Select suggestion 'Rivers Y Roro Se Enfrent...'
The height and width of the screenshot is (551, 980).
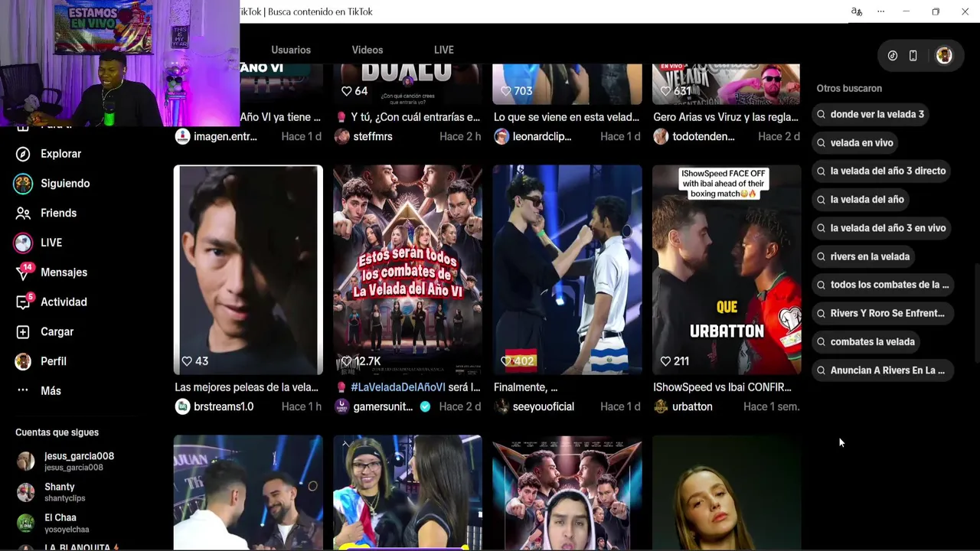tap(883, 314)
